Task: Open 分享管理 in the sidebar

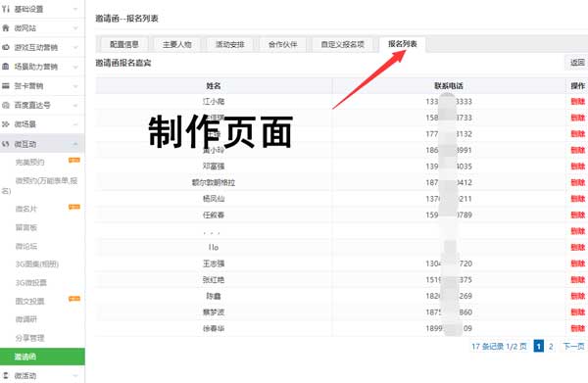Action: 30,338
